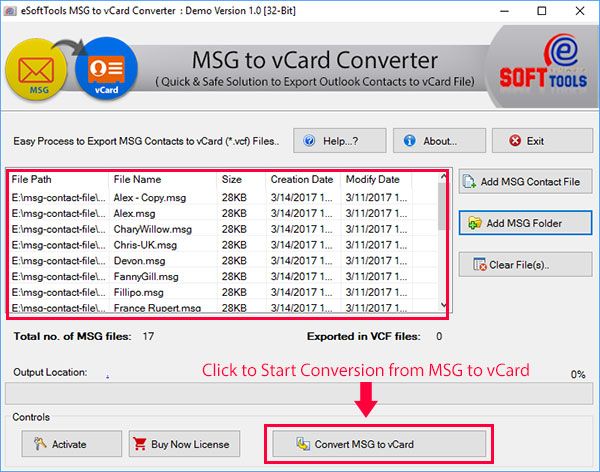The height and width of the screenshot is (472, 600).
Task: Click the Clear File(s) icon
Action: pos(479,265)
